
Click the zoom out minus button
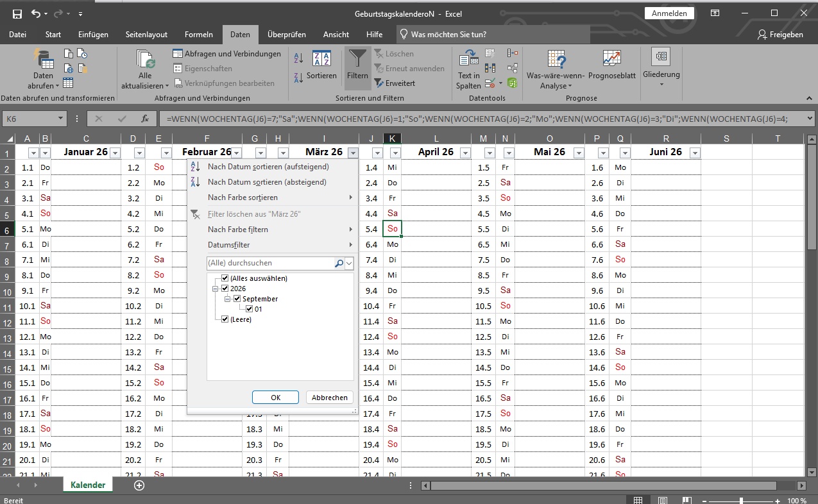coord(705,500)
